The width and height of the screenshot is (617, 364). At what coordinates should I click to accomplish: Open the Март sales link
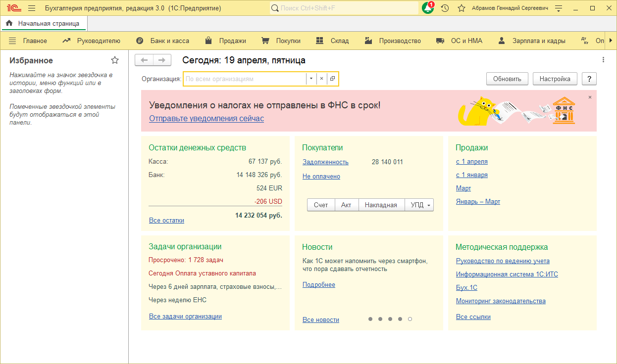[463, 188]
